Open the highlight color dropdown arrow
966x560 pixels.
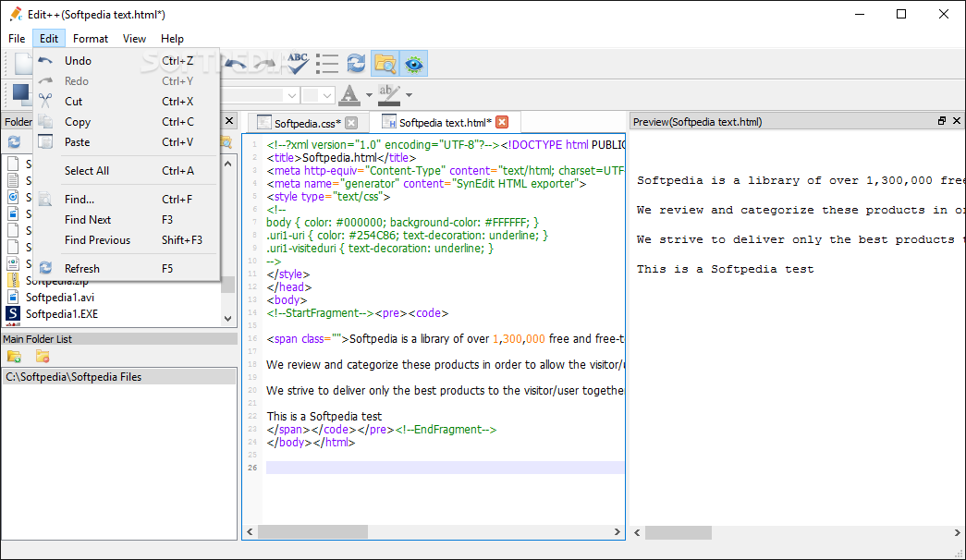[409, 95]
